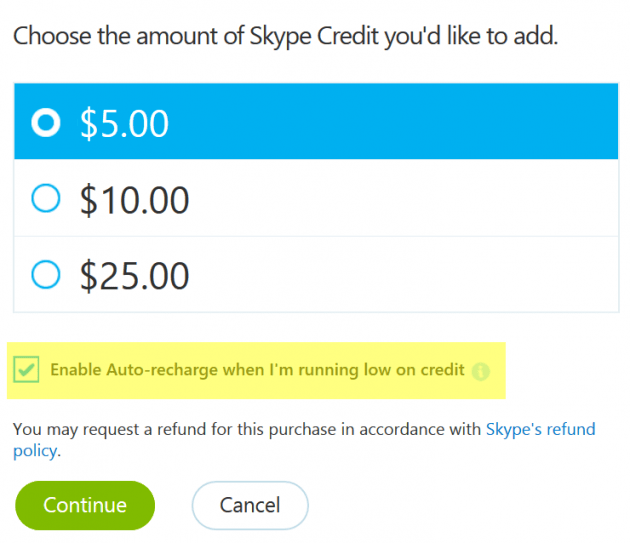Cancel adding Skype Credit
The image size is (630, 543).
(250, 505)
